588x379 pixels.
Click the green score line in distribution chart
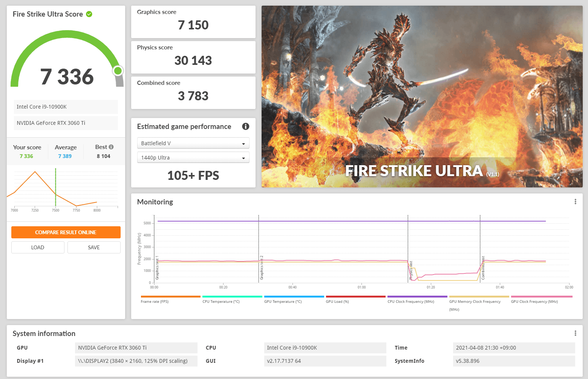pyautogui.click(x=55, y=187)
